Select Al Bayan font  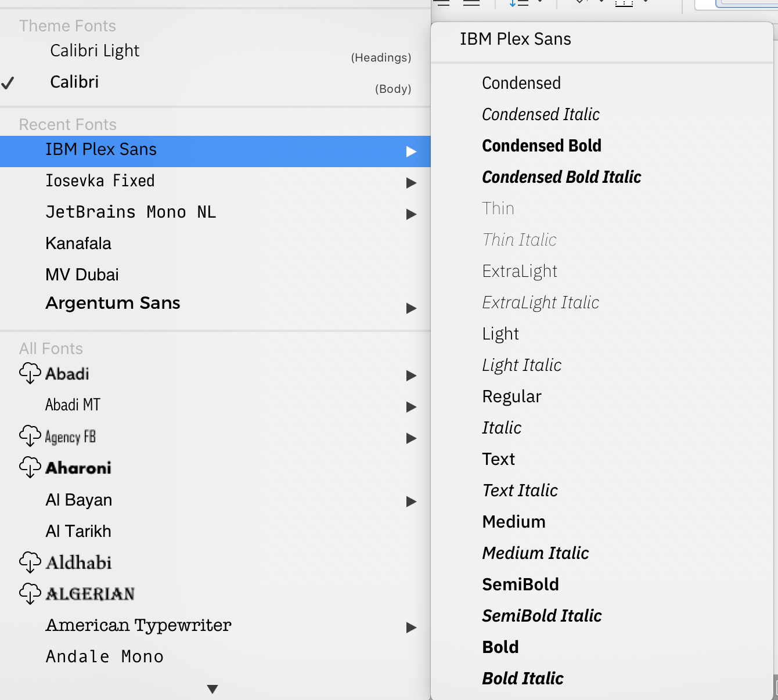79,500
